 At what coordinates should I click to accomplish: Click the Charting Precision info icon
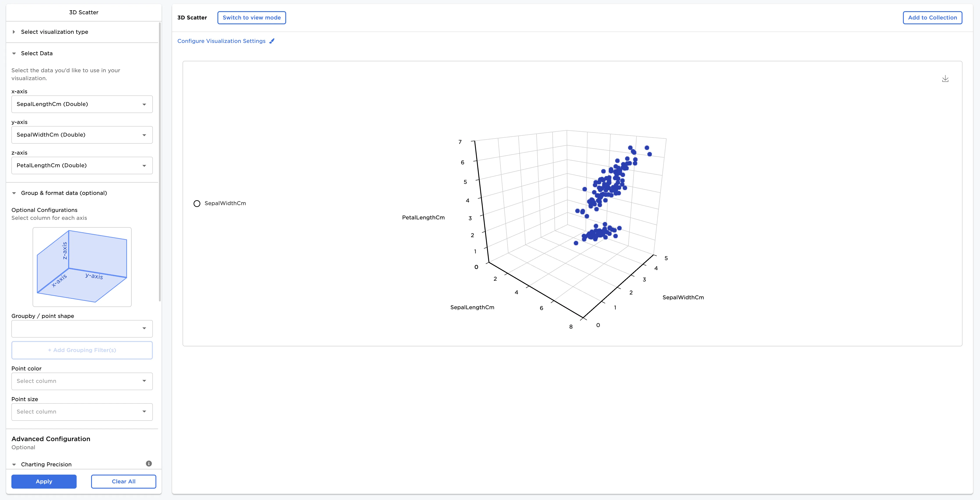(149, 463)
